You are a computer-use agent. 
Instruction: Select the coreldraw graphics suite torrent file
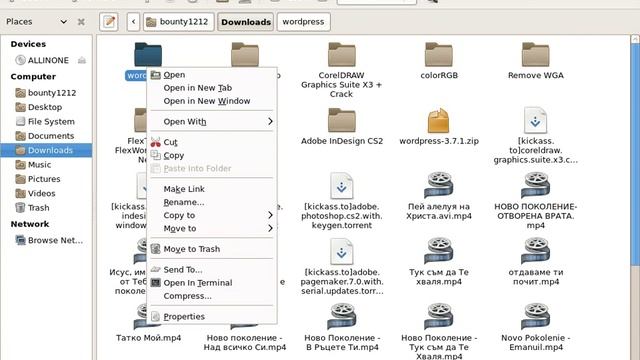(536, 136)
